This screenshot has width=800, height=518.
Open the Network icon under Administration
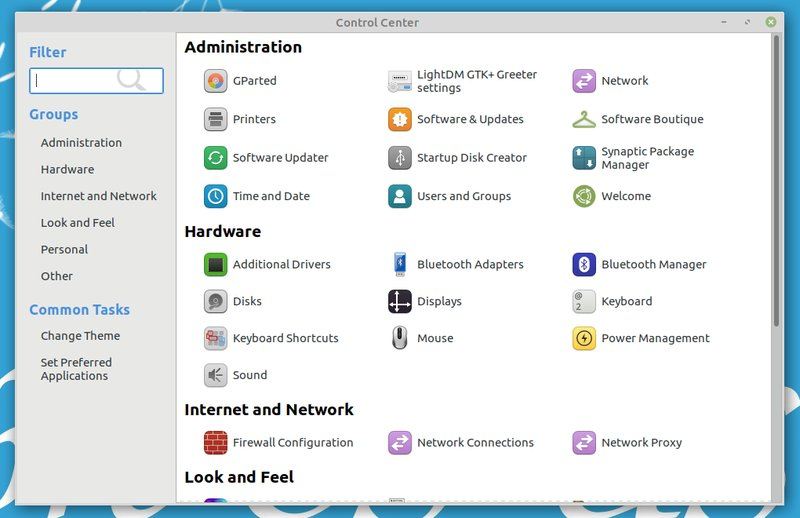pyautogui.click(x=584, y=81)
